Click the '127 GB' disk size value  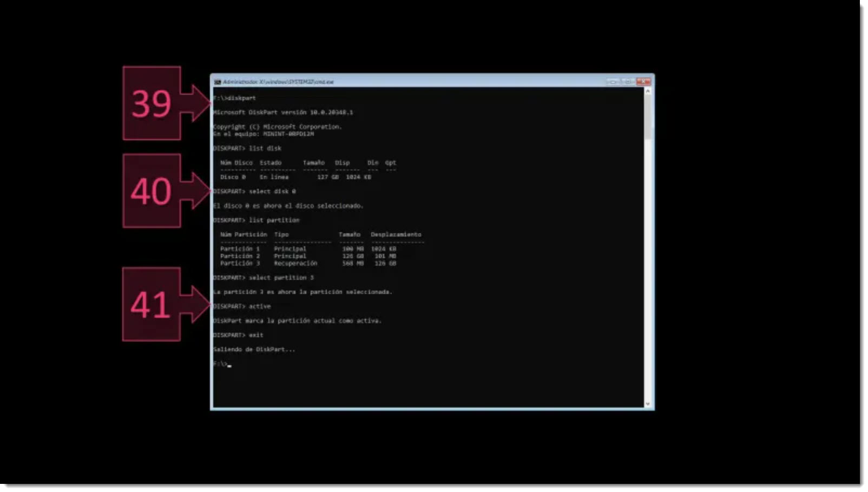coord(328,177)
